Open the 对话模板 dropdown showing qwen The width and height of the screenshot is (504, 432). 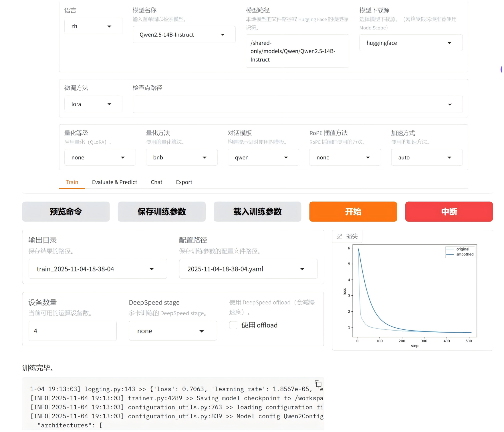263,157
